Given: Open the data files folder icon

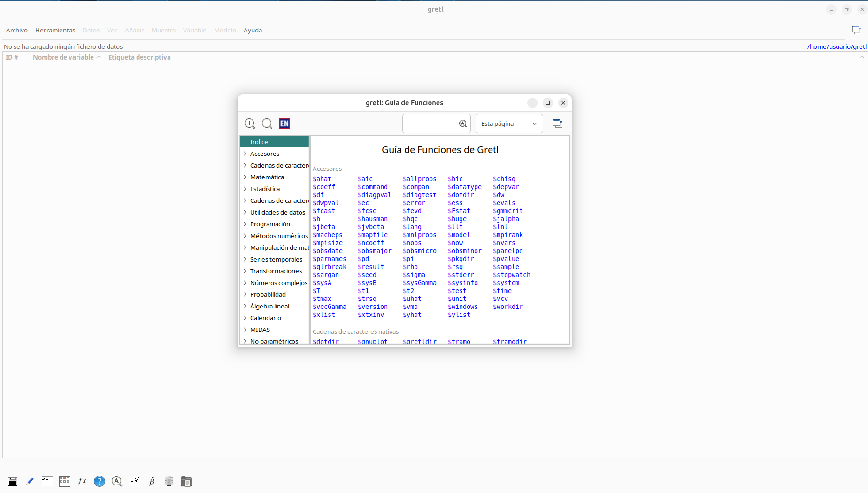Looking at the screenshot, I should [x=186, y=481].
